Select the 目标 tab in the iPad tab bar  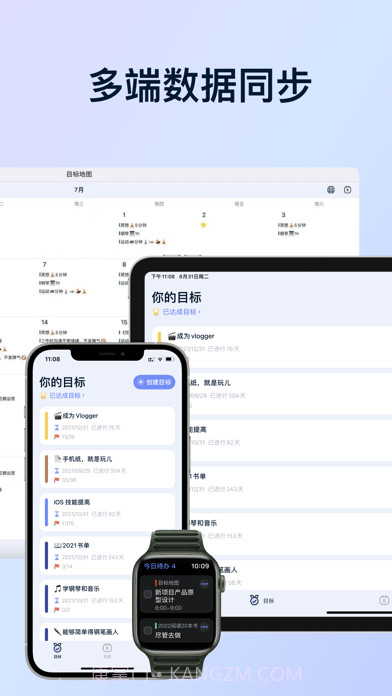coord(262,601)
